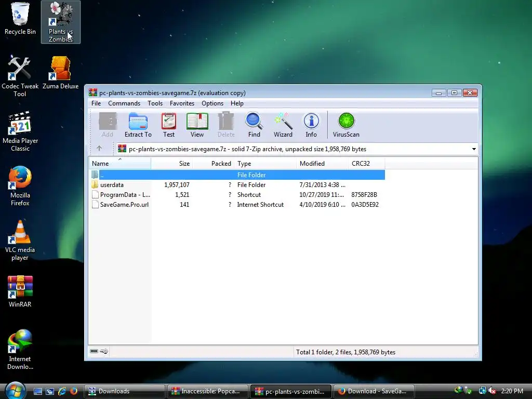The height and width of the screenshot is (399, 532).
Task: Select the Zuma Deluxe desktop icon
Action: pyautogui.click(x=60, y=73)
